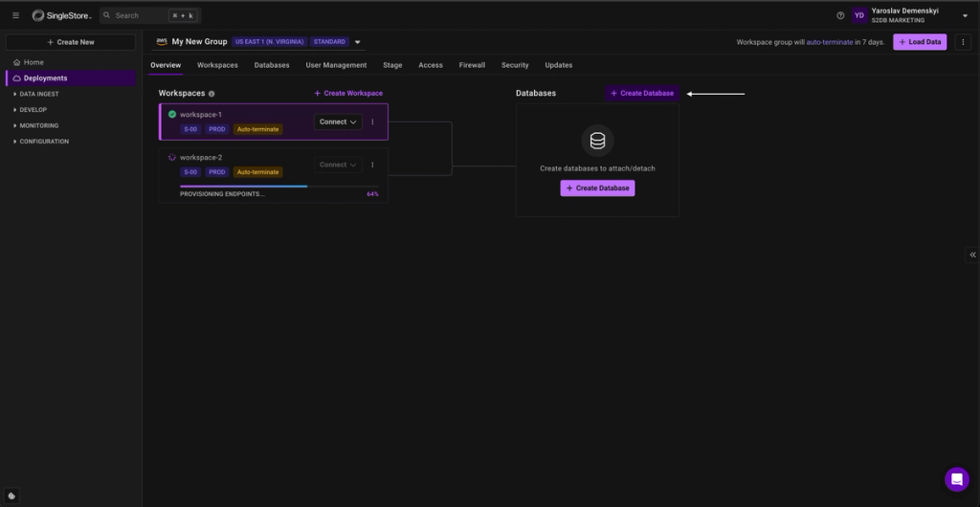Click the YD user avatar

coord(859,15)
